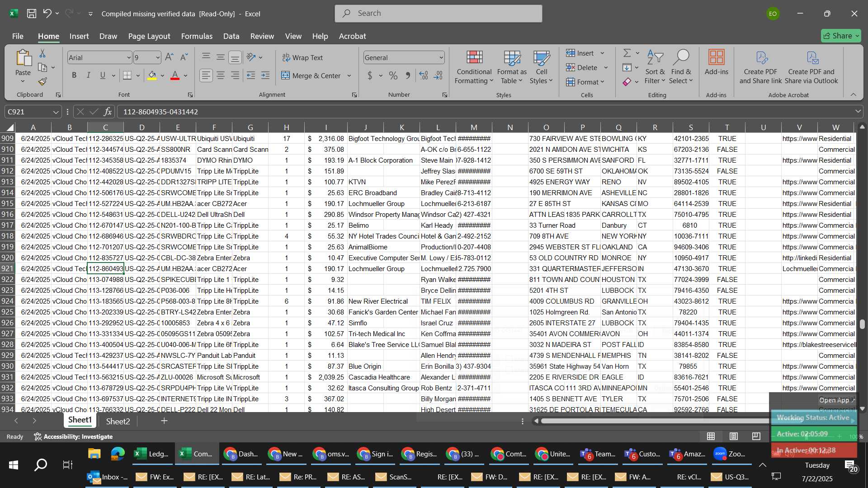Center text horizontally
The width and height of the screenshot is (868, 488).
pyautogui.click(x=221, y=75)
